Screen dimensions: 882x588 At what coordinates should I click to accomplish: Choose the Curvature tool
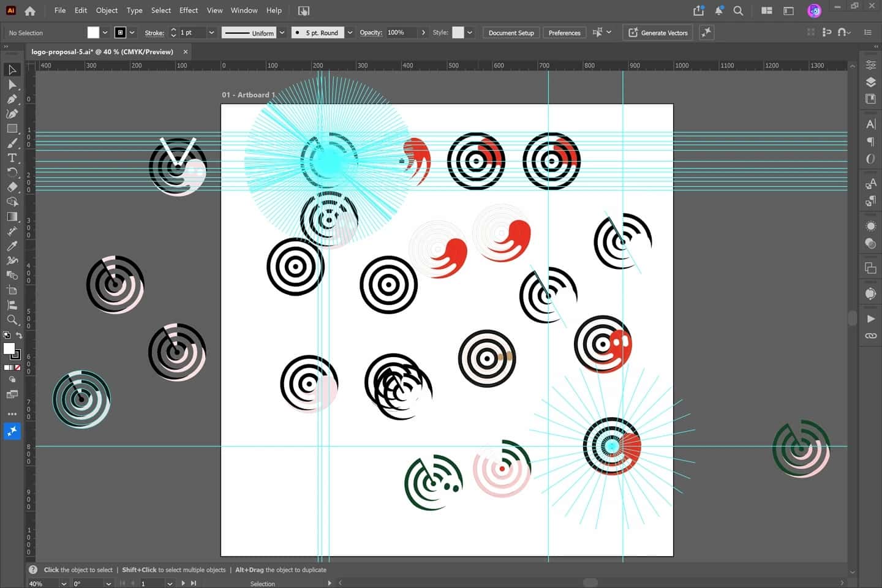click(x=12, y=114)
